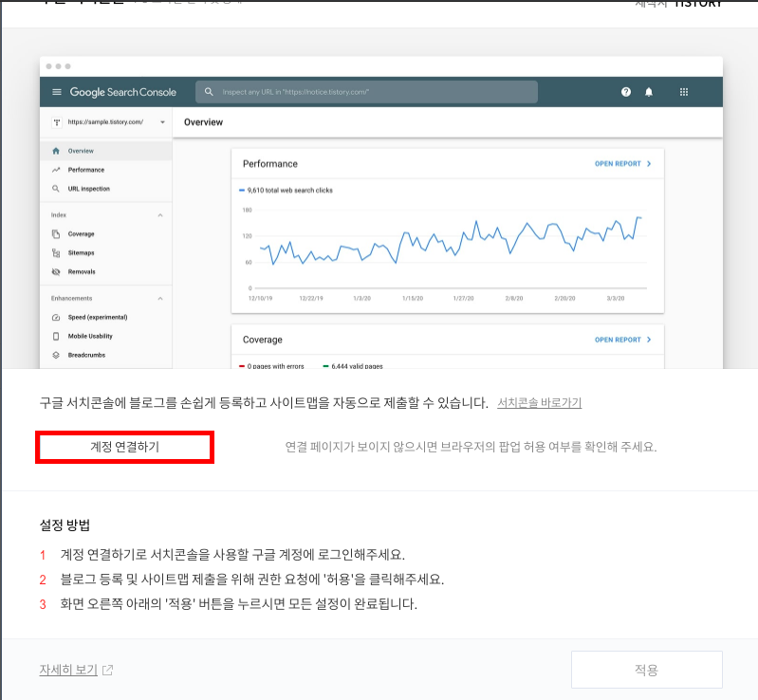Click the Google Search Console logo

pyautogui.click(x=122, y=92)
